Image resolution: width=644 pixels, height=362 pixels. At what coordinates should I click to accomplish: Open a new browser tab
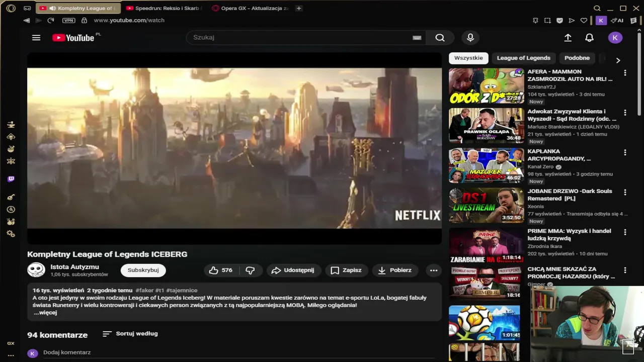coord(298,8)
